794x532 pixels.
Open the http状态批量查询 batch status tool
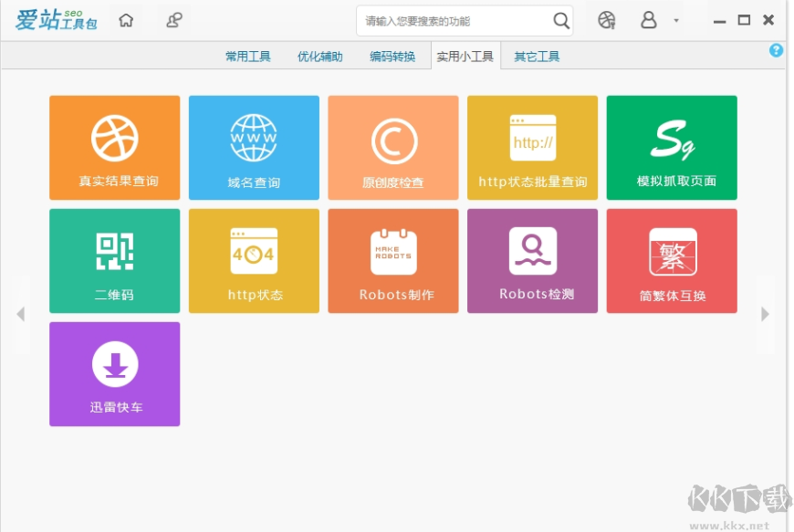[533, 147]
